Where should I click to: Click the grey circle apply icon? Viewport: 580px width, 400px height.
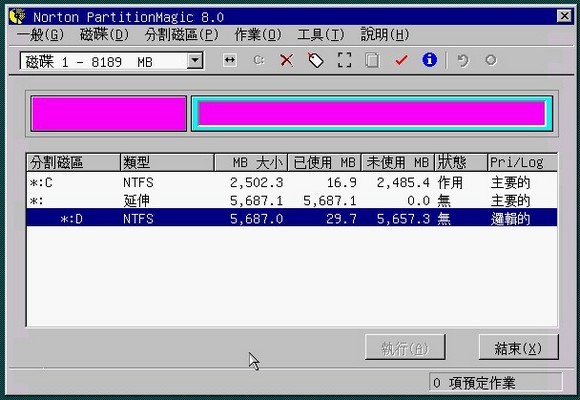(x=491, y=60)
